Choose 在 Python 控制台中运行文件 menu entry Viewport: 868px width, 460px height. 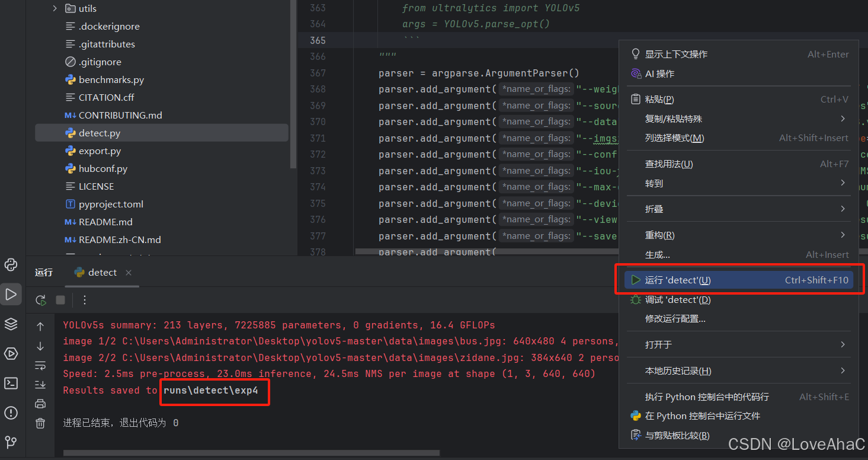739,416
